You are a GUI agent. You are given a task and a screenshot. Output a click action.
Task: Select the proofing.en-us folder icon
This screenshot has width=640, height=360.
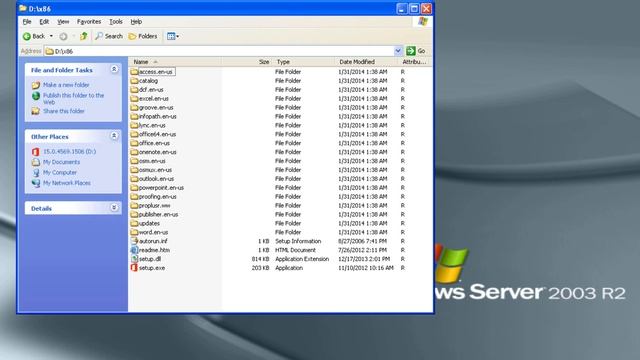[134, 197]
